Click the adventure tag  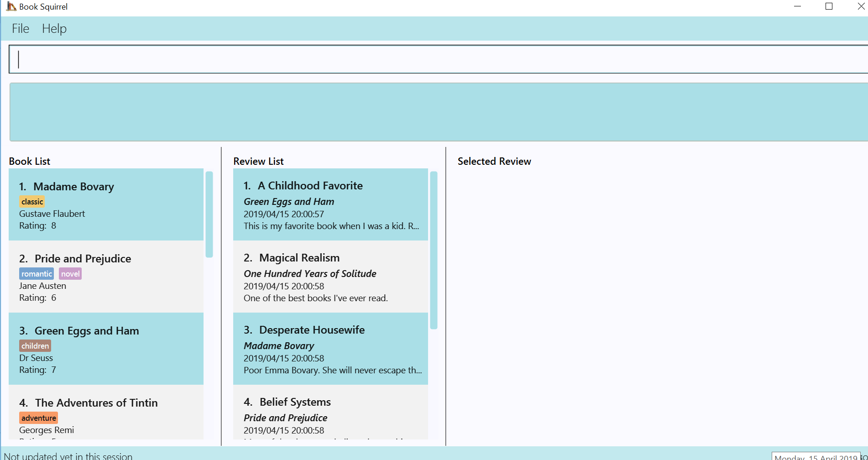[x=38, y=418]
